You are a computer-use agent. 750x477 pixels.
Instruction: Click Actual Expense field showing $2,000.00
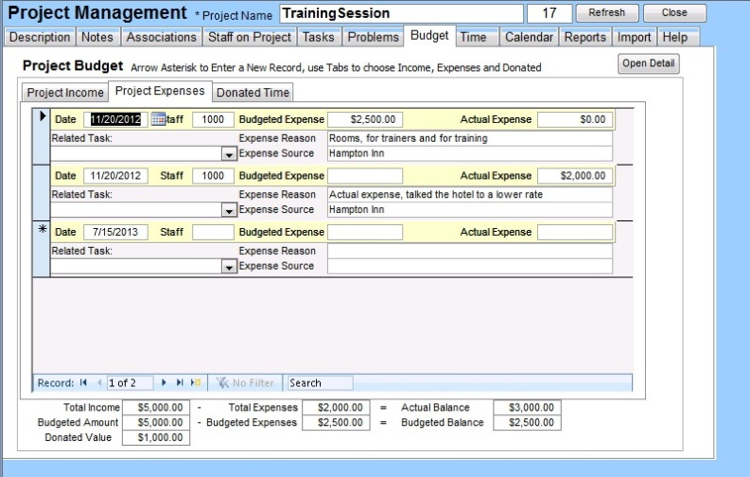pos(575,176)
